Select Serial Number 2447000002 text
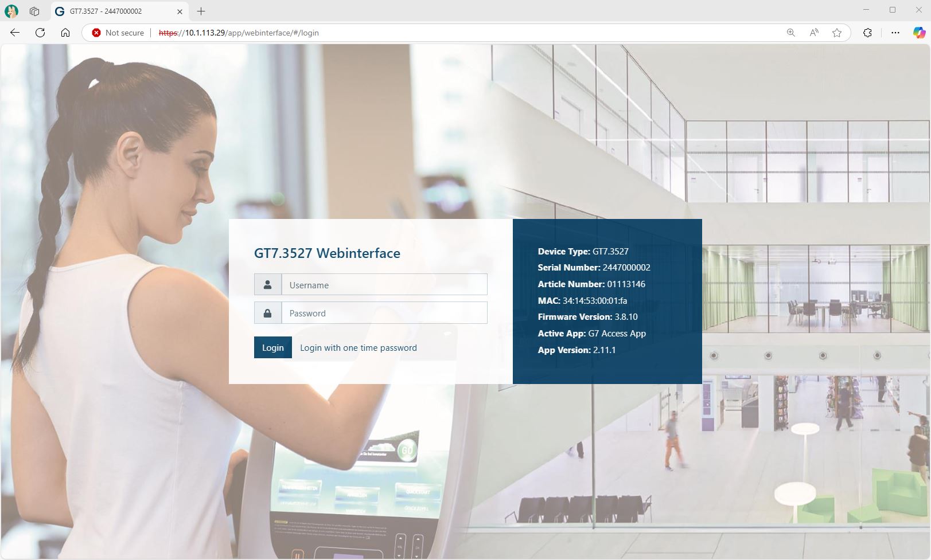Image resolution: width=931 pixels, height=560 pixels. coord(594,268)
